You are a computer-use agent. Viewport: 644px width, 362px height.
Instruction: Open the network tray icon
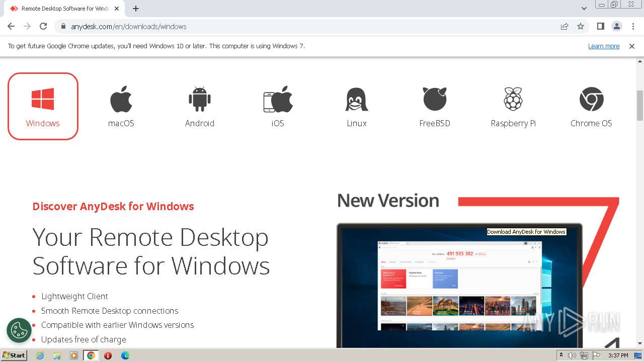coord(584,355)
